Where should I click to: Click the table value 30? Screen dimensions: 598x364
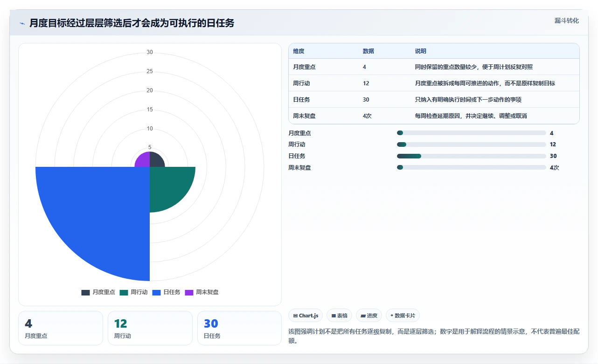(366, 100)
